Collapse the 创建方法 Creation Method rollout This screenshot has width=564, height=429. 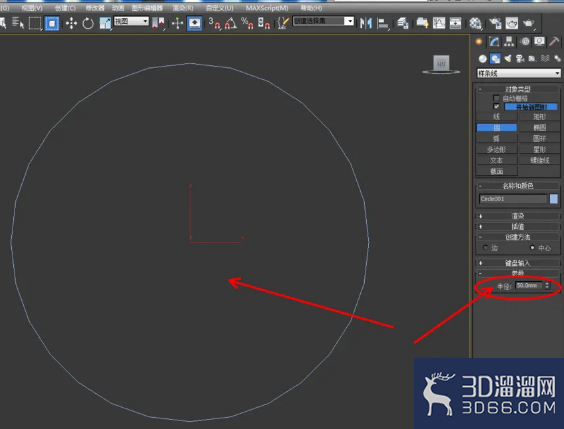pos(518,237)
